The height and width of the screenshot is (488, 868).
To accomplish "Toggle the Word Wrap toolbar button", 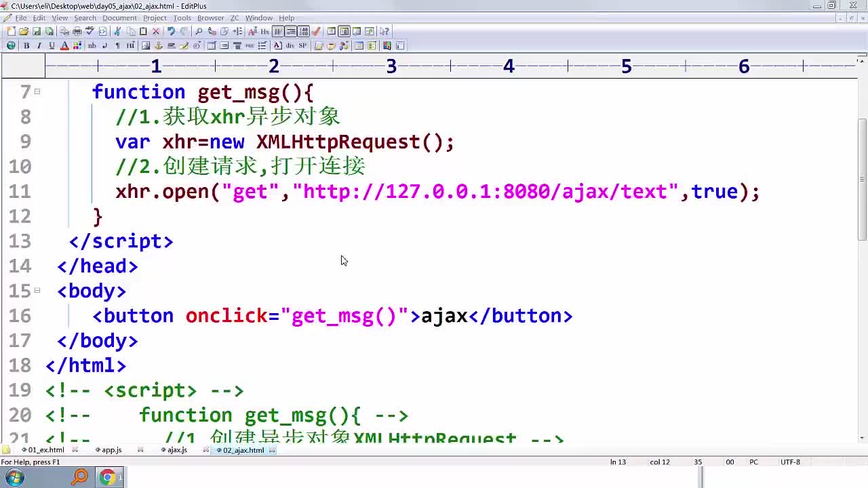I will 278,31.
